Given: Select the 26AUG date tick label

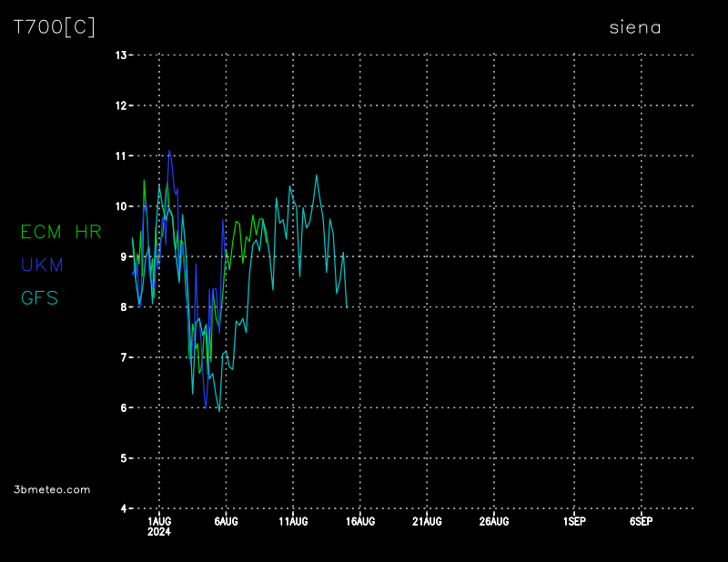Looking at the screenshot, I should tap(494, 521).
